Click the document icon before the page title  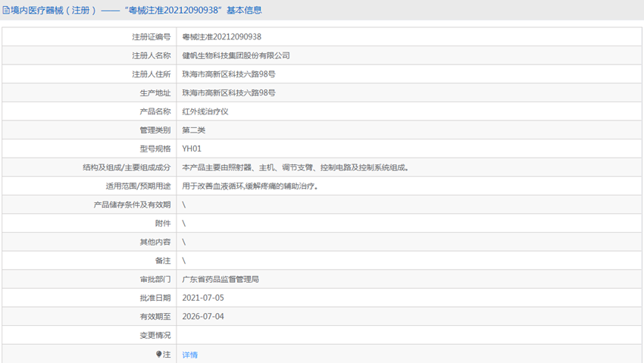click(x=6, y=11)
